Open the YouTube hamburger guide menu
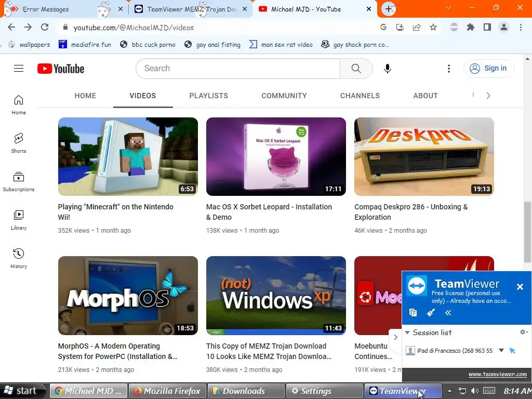532x399 pixels. click(x=19, y=69)
